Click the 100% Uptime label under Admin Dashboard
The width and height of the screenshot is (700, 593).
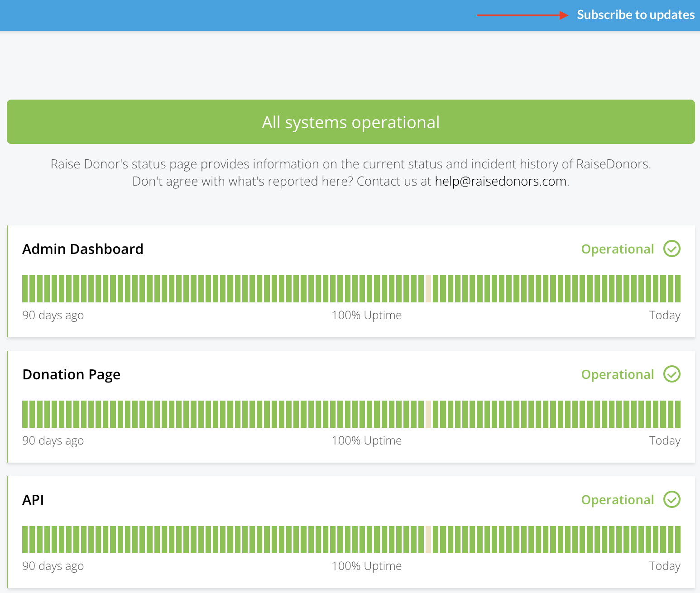click(x=367, y=315)
